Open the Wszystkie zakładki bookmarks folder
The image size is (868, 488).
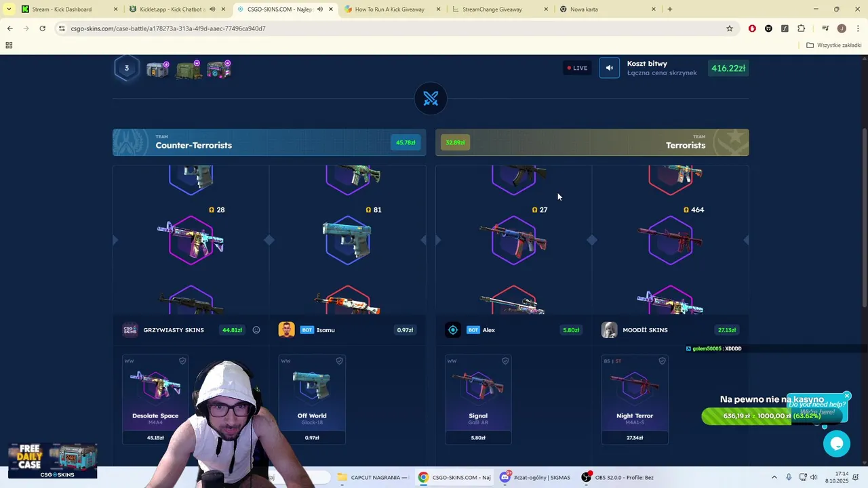point(833,45)
